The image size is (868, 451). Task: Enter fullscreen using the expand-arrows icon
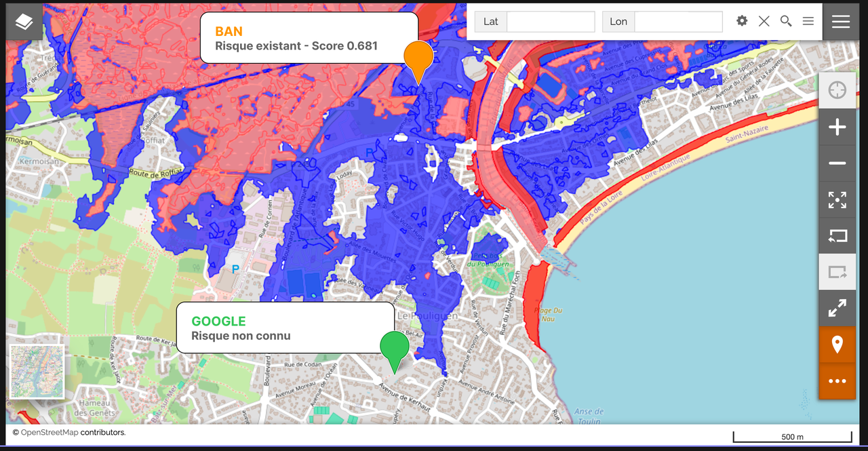tap(837, 199)
